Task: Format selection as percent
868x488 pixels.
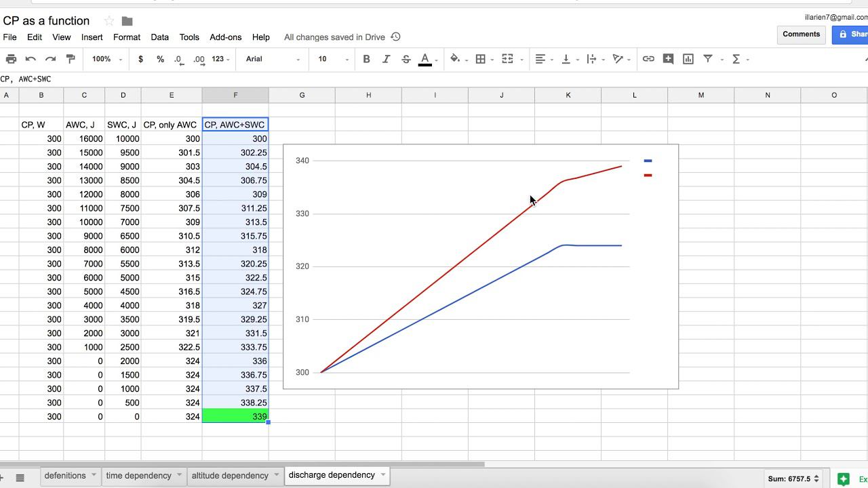Action: click(160, 60)
